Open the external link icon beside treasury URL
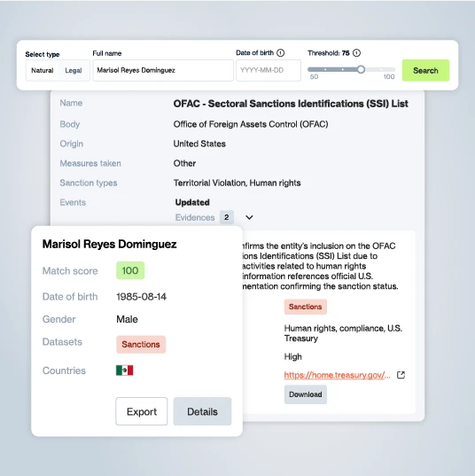This screenshot has height=476, width=475. pyautogui.click(x=401, y=375)
